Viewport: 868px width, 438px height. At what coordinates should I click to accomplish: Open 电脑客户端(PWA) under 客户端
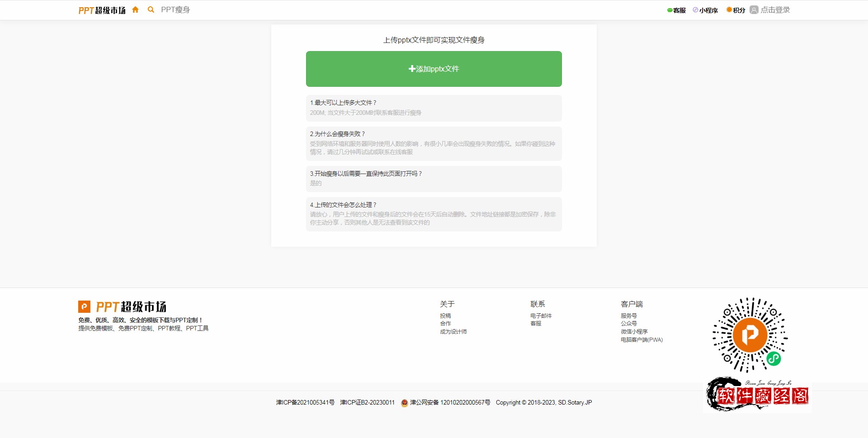[x=642, y=339]
